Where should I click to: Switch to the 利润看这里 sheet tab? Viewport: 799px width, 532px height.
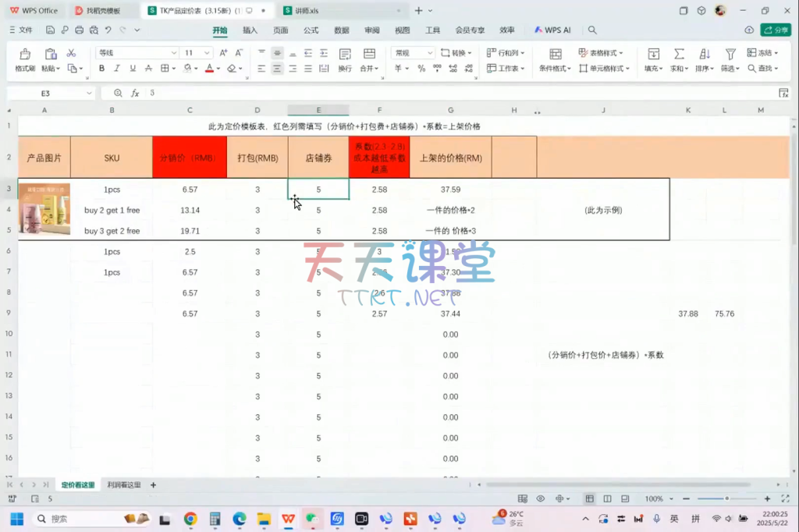[x=124, y=485]
